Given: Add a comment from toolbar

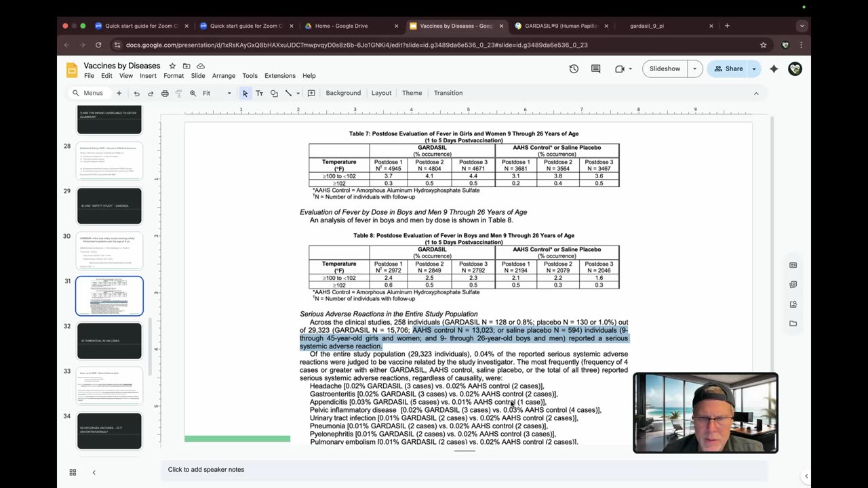Looking at the screenshot, I should coord(311,93).
